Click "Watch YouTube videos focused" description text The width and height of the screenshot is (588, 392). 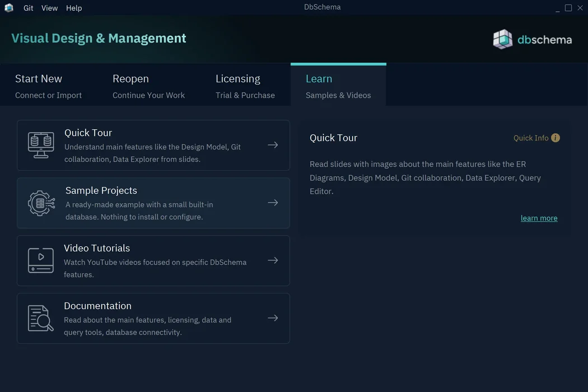[155, 269]
